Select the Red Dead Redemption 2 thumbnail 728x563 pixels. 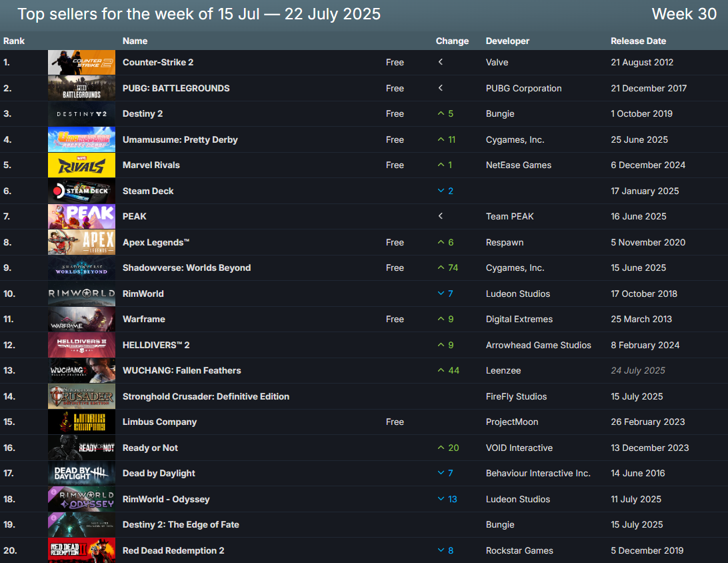tap(81, 550)
